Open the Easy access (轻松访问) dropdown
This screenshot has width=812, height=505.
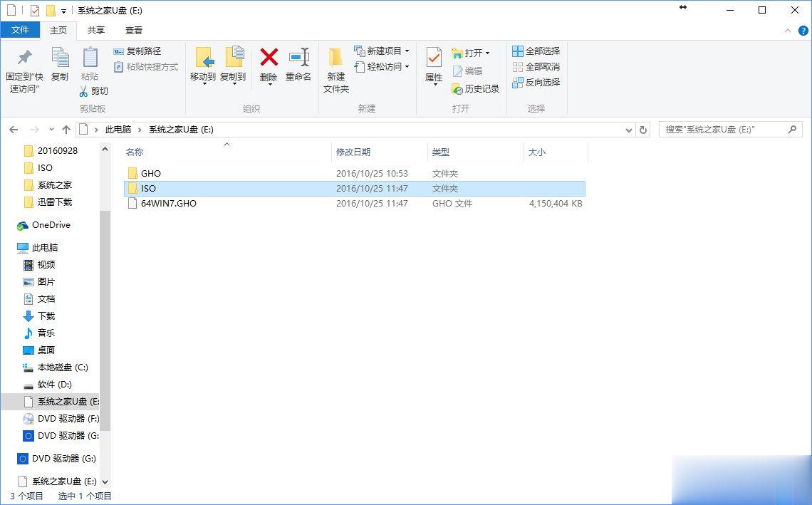pyautogui.click(x=382, y=66)
